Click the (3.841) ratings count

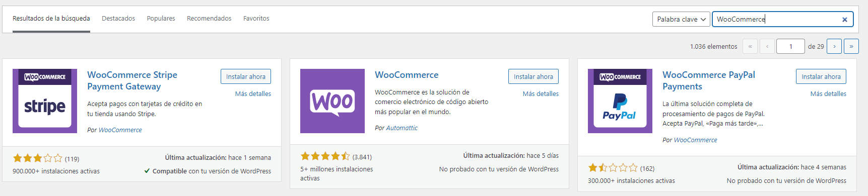(362, 157)
